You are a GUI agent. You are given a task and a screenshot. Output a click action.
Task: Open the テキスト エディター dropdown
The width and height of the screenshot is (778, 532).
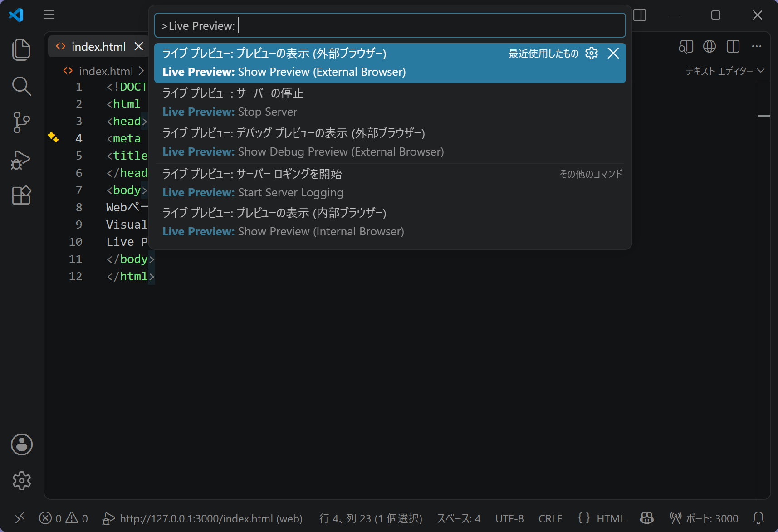pos(725,71)
